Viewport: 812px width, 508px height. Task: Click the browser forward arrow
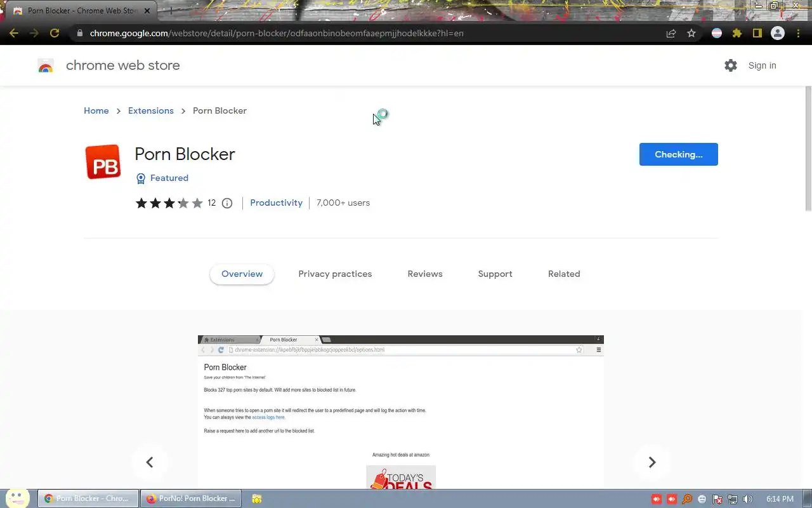34,33
